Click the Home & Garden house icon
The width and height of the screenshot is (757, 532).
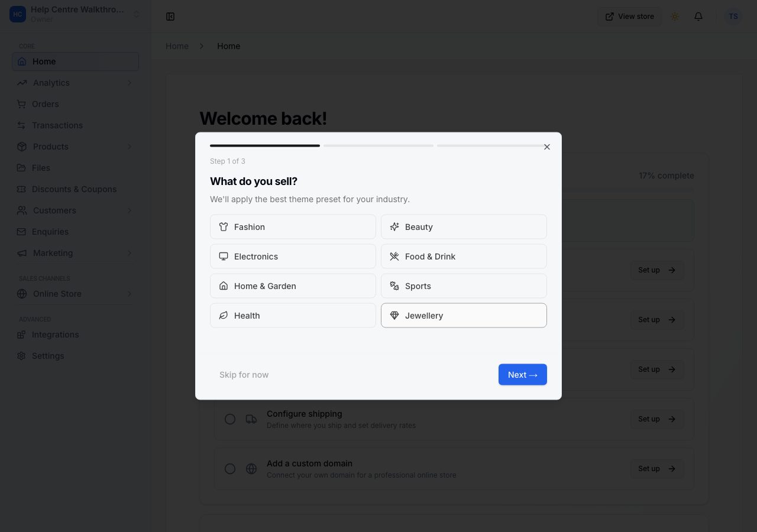(224, 286)
